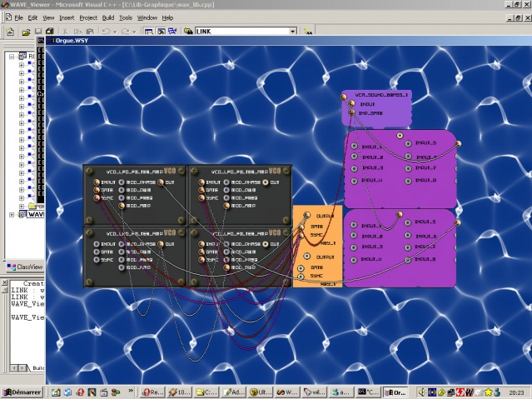Viewport: 532px width, 399px height.
Task: Expand the WAVE project node in tree
Action: click(12, 214)
